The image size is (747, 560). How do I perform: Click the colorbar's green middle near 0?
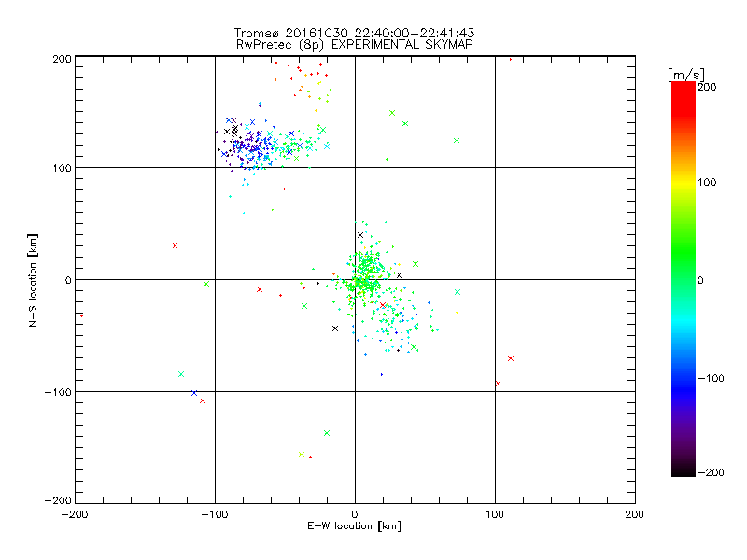[684, 279]
